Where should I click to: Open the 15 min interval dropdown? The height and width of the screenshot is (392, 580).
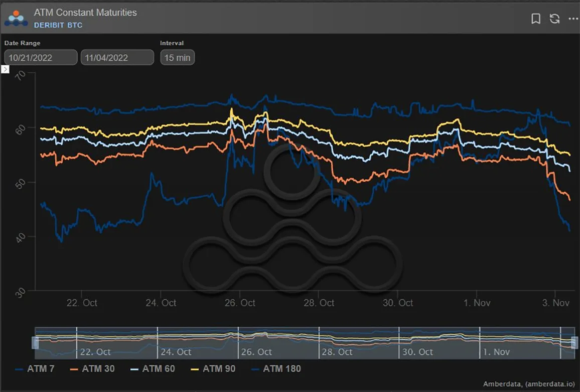(178, 57)
